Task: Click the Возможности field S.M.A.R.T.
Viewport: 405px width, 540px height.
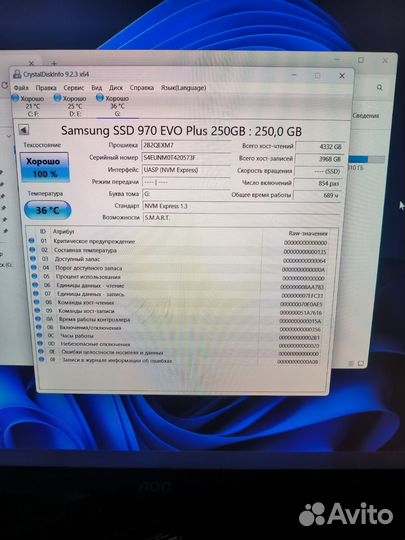Action: (x=242, y=218)
